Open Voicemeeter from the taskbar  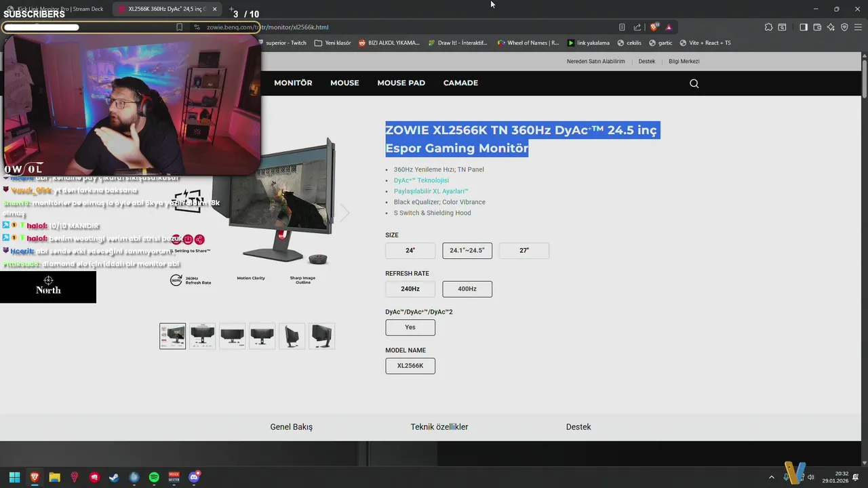pos(174,477)
